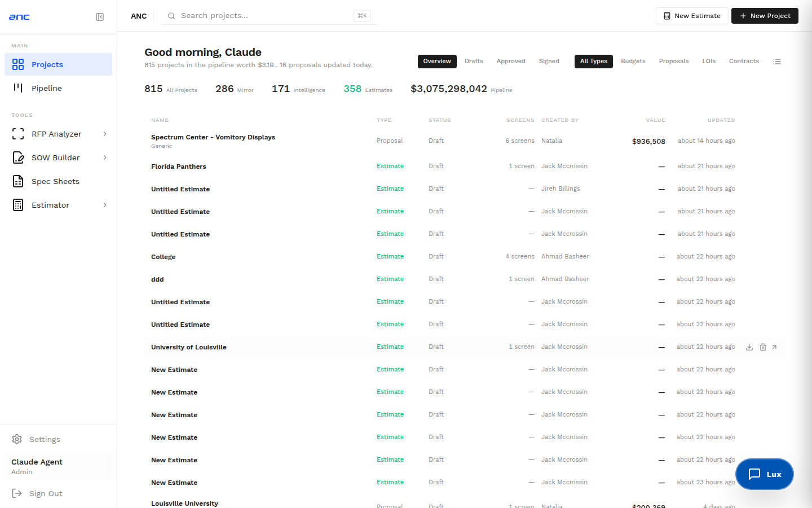Click the 286 Mirror stat
The image size is (812, 508).
point(235,89)
